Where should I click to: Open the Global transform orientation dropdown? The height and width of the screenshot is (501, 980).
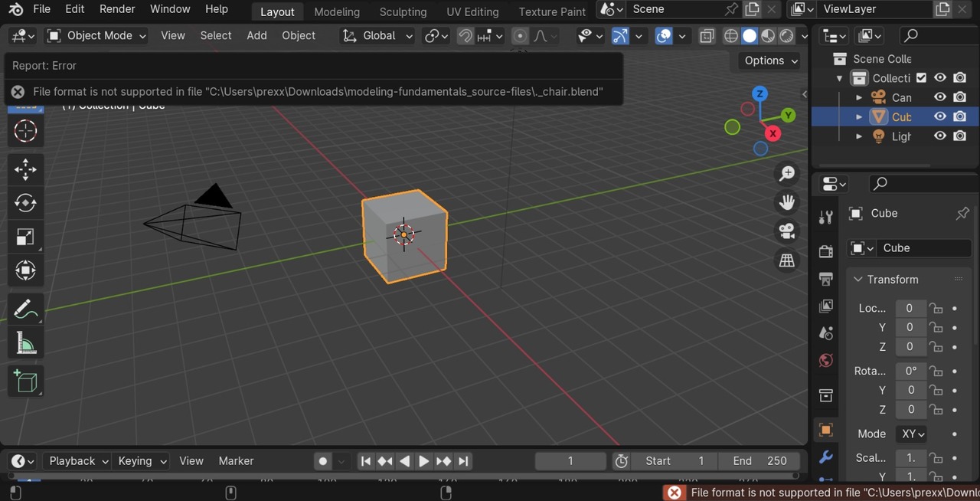[x=377, y=35]
